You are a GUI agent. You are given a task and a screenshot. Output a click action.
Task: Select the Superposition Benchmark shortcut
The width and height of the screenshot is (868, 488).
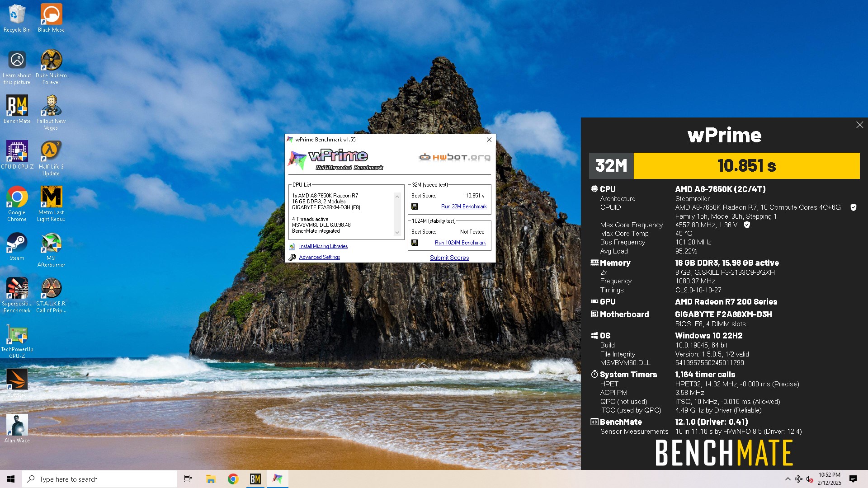coord(17,295)
